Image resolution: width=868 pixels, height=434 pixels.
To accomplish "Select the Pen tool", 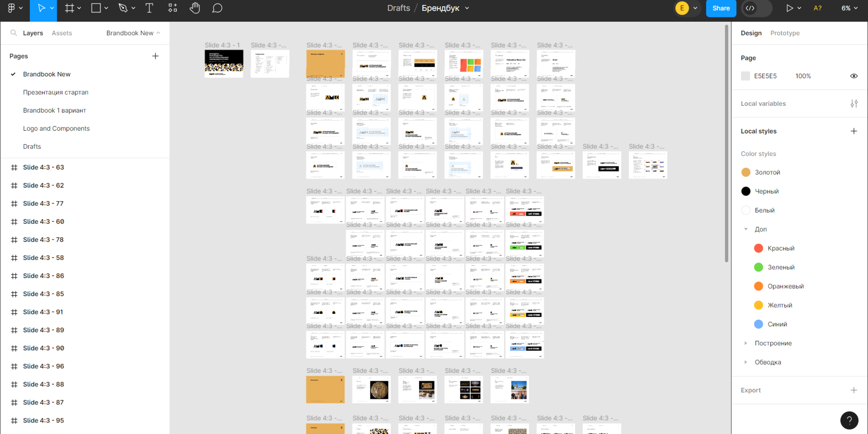I will 123,8.
